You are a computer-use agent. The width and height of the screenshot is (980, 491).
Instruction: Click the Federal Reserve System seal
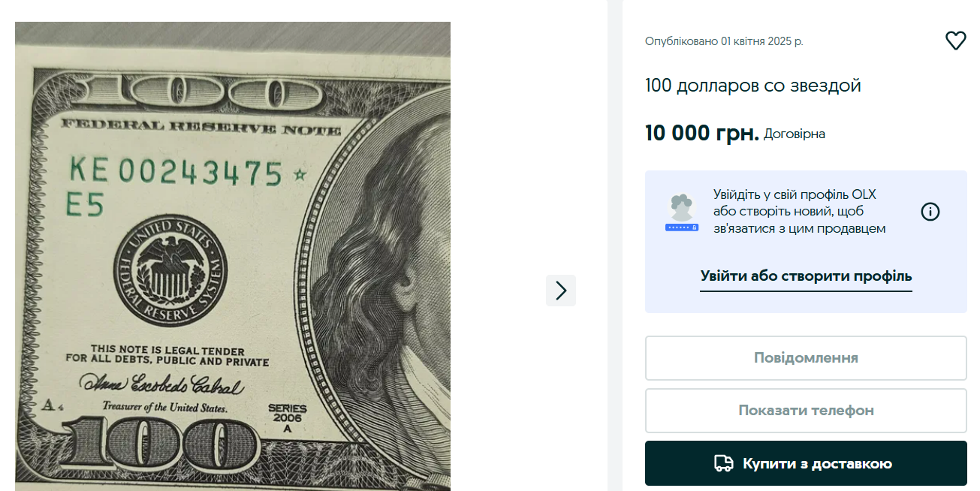coord(170,273)
